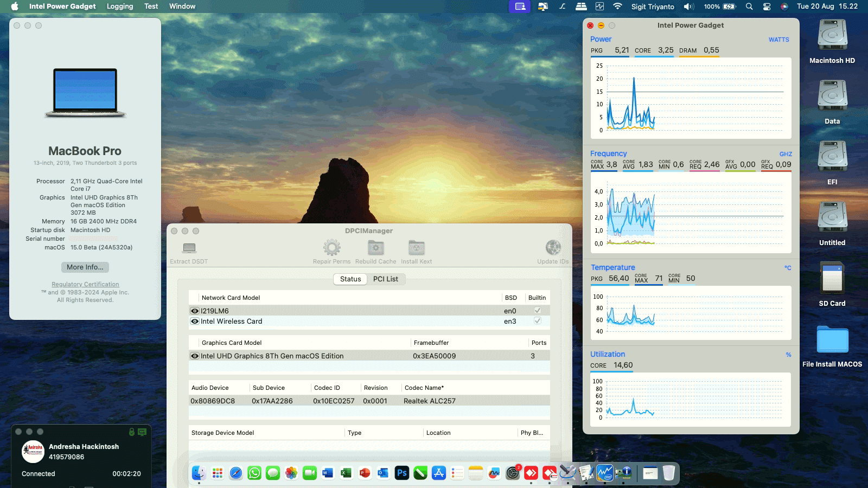Open the App Store from the Dock
This screenshot has height=488, width=868.
point(438,473)
